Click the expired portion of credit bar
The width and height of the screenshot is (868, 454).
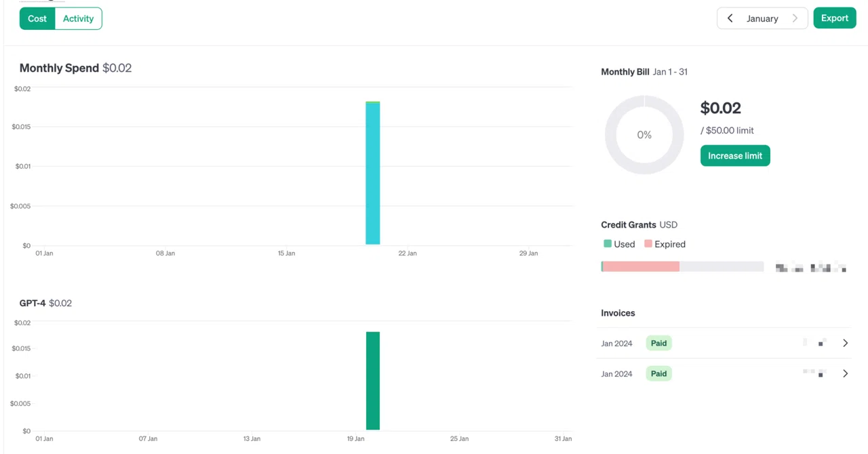point(641,267)
